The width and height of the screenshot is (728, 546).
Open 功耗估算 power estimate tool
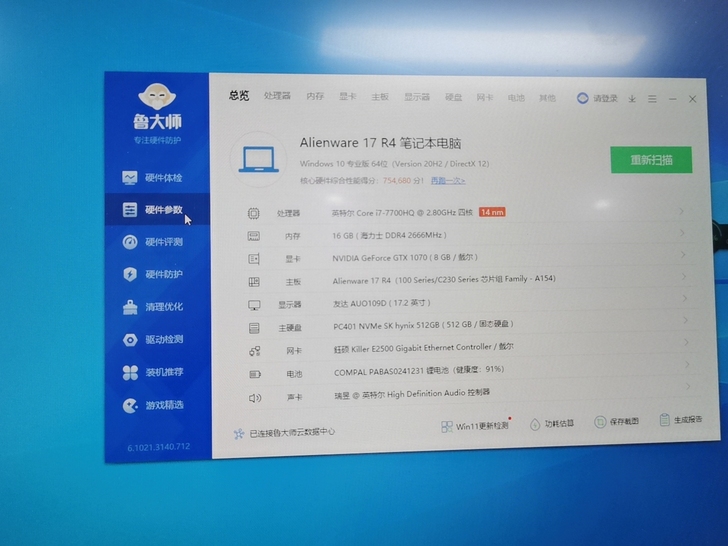(x=535, y=424)
